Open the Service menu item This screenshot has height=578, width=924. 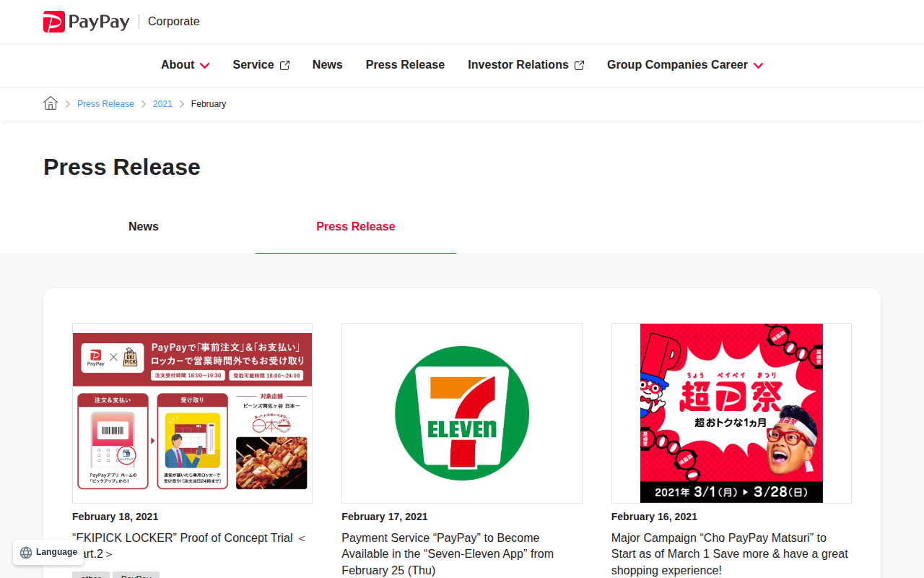pyautogui.click(x=261, y=65)
